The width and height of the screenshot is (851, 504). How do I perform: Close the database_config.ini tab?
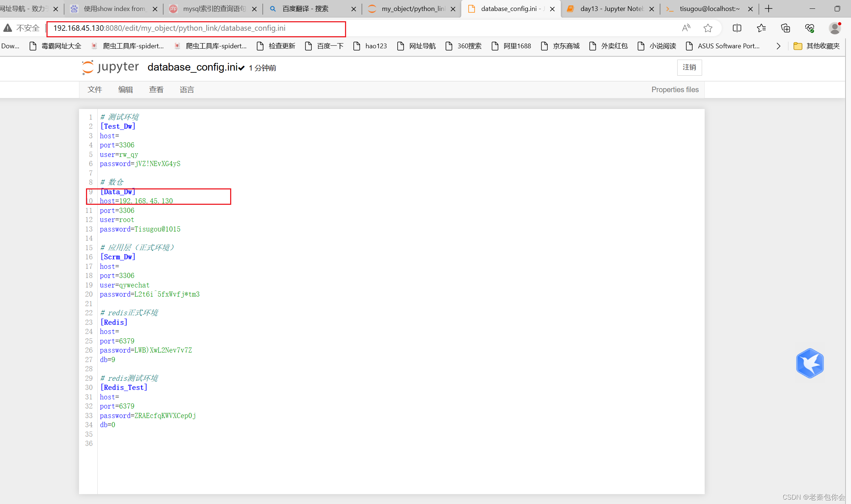point(552,9)
